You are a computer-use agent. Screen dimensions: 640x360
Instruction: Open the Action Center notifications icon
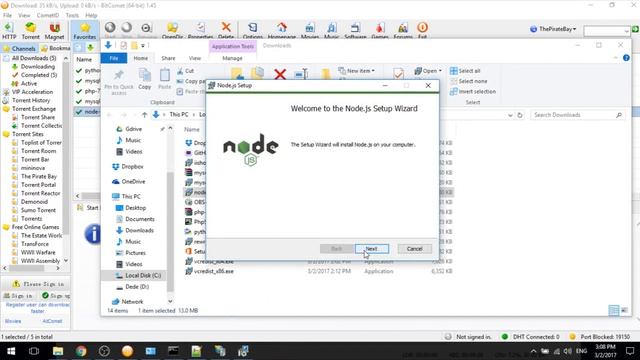pos(630,351)
